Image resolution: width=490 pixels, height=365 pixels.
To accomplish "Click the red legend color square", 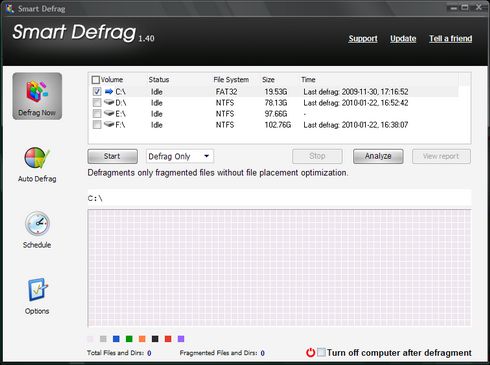I will pyautogui.click(x=168, y=339).
